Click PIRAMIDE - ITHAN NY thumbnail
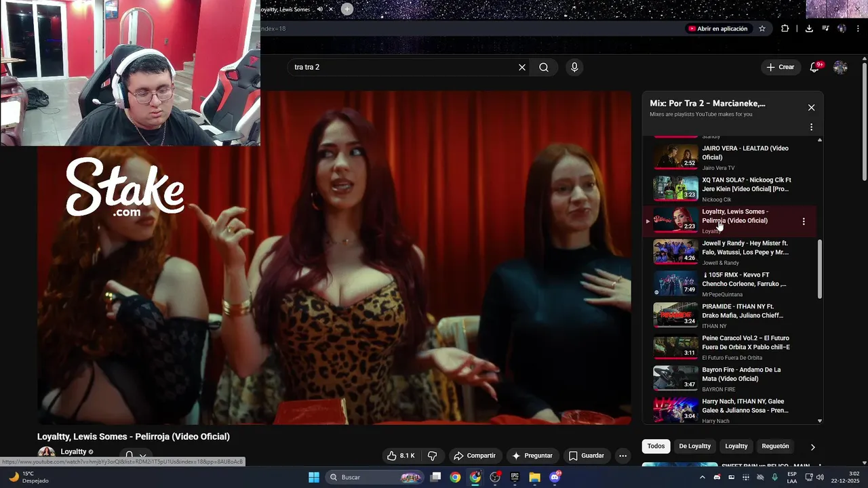 tap(675, 314)
